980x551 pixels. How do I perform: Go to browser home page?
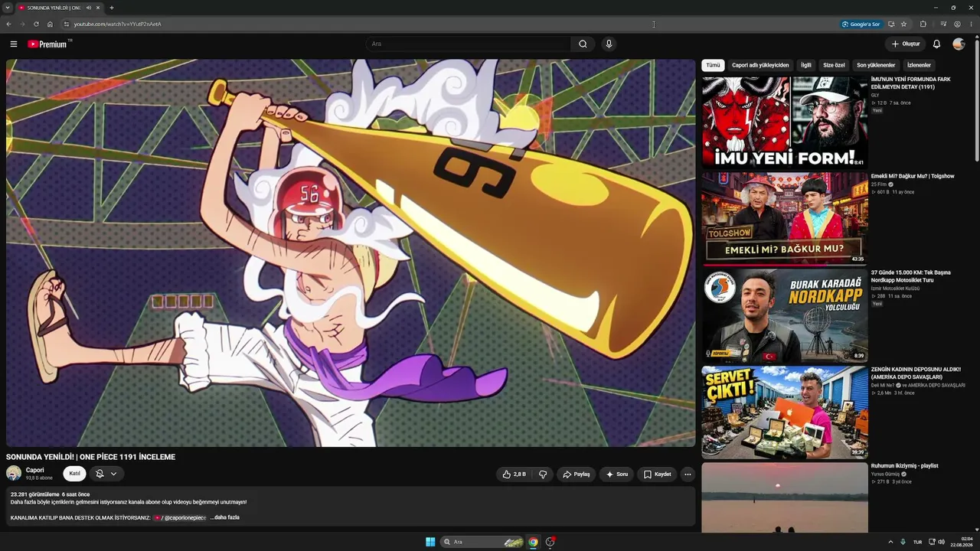coord(50,24)
